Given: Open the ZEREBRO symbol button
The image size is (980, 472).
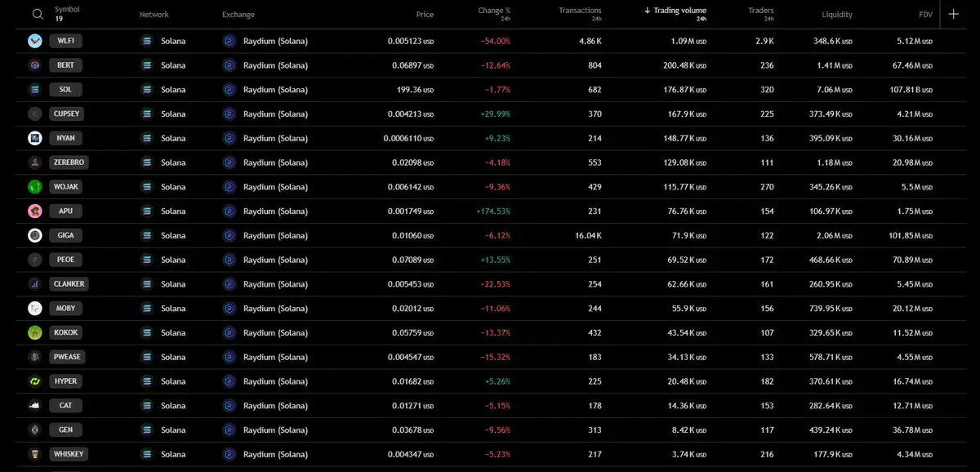Looking at the screenshot, I should [x=69, y=163].
